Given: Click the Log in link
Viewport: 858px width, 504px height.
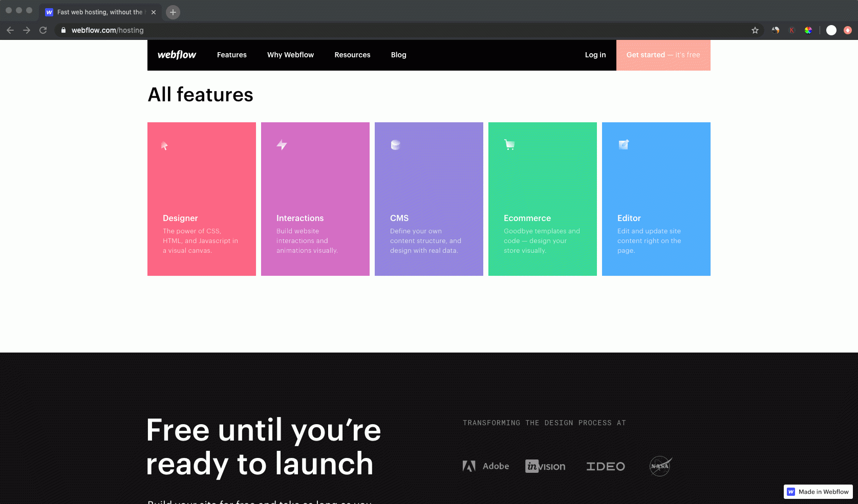Looking at the screenshot, I should click(595, 55).
